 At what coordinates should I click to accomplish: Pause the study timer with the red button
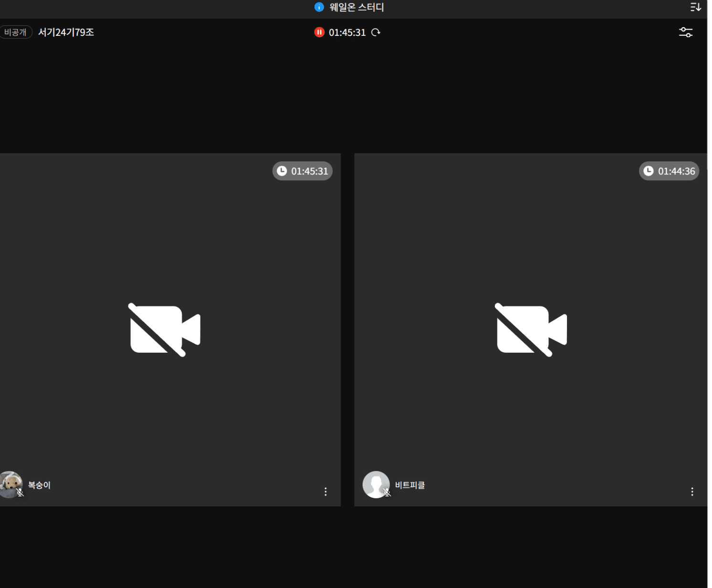tap(319, 32)
